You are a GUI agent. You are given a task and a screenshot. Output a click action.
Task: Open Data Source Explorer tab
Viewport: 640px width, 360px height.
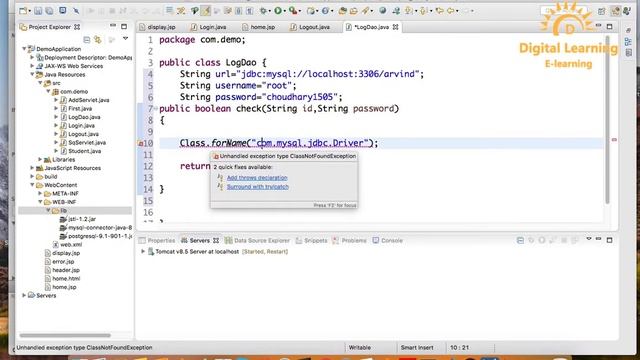pos(257,240)
